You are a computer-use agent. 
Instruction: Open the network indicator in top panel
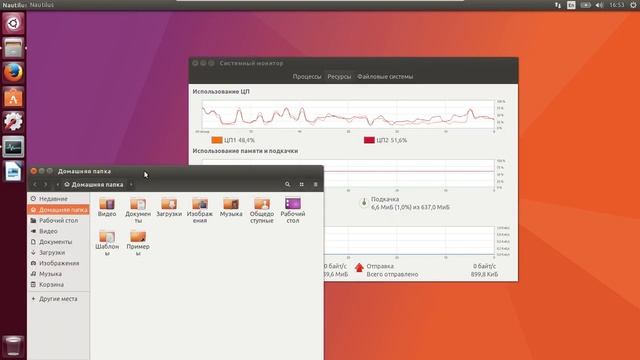(x=558, y=5)
